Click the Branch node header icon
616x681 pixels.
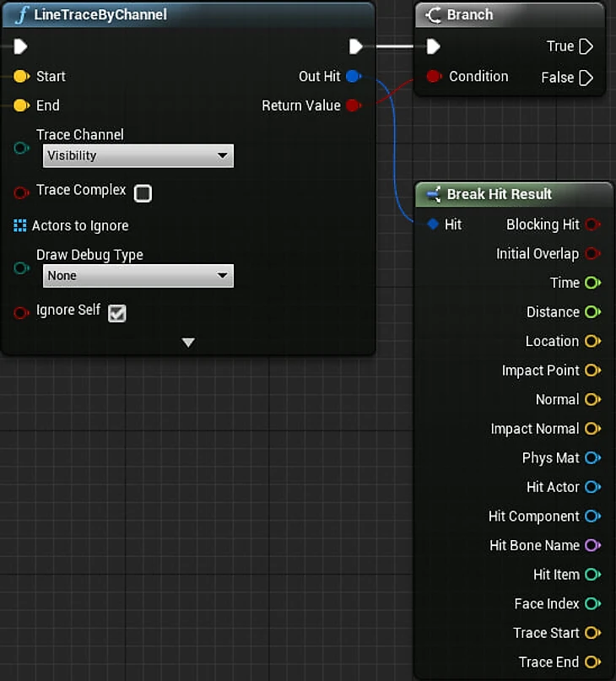(x=433, y=14)
